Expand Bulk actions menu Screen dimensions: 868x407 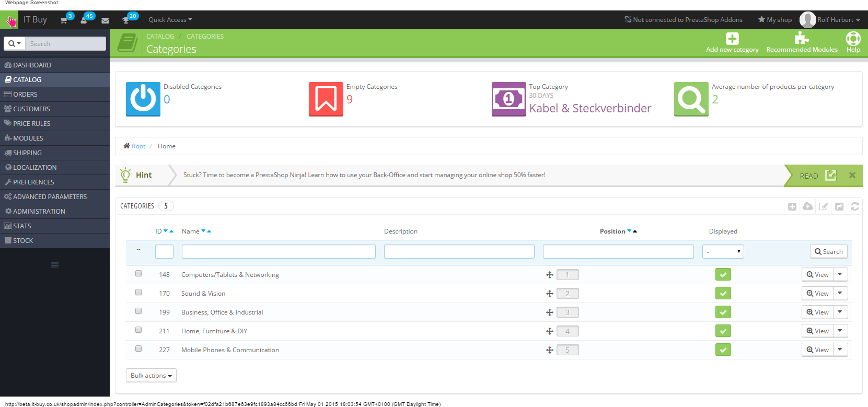151,376
